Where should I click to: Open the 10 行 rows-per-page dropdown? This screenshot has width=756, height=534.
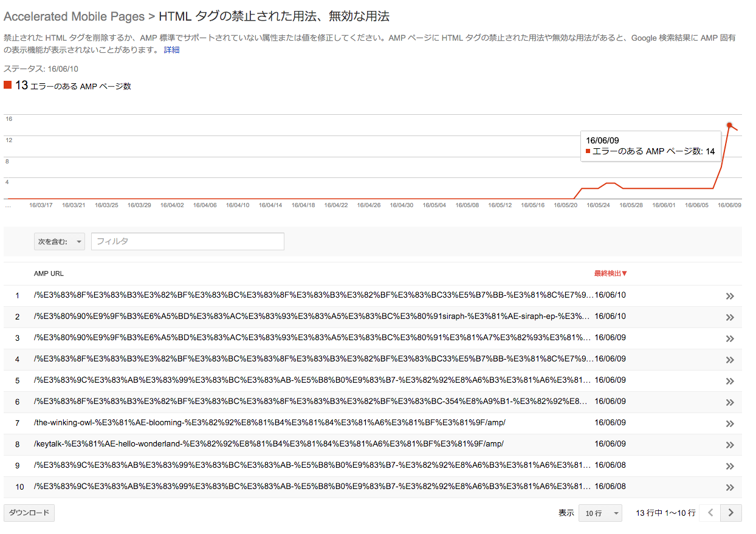600,513
